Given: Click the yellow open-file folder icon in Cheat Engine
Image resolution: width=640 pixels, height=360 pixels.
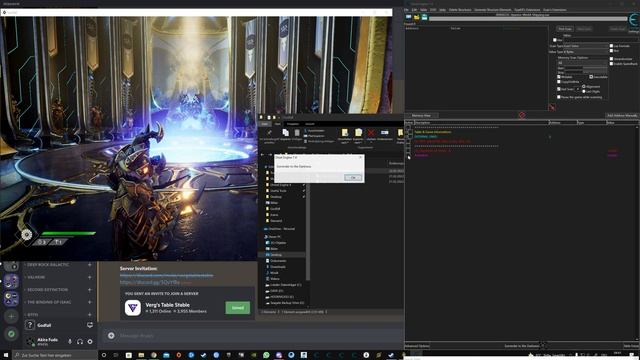Looking at the screenshot, I should click(x=417, y=17).
